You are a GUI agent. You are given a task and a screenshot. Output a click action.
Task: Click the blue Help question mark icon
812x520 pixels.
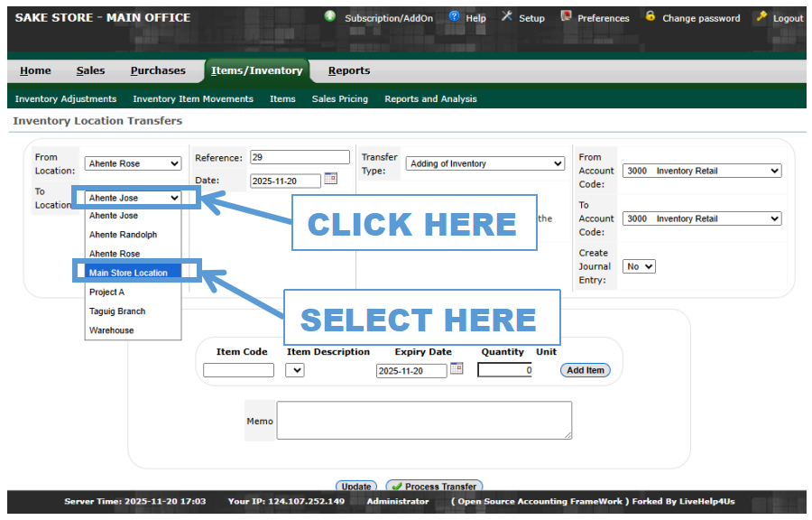[454, 17]
